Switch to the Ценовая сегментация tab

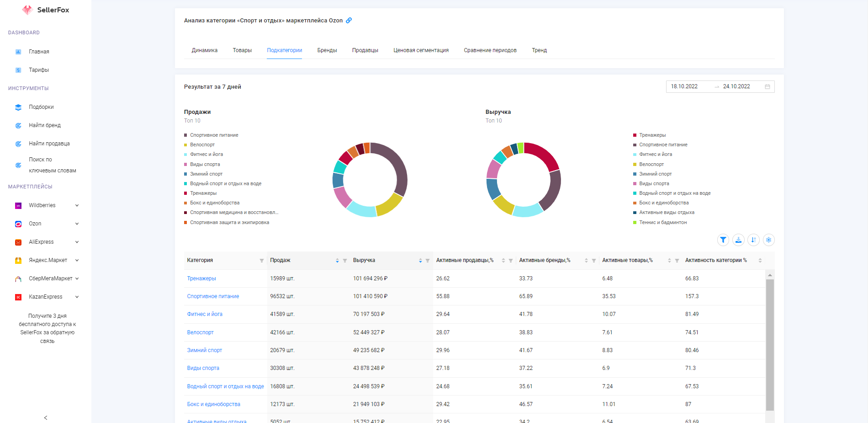[421, 50]
